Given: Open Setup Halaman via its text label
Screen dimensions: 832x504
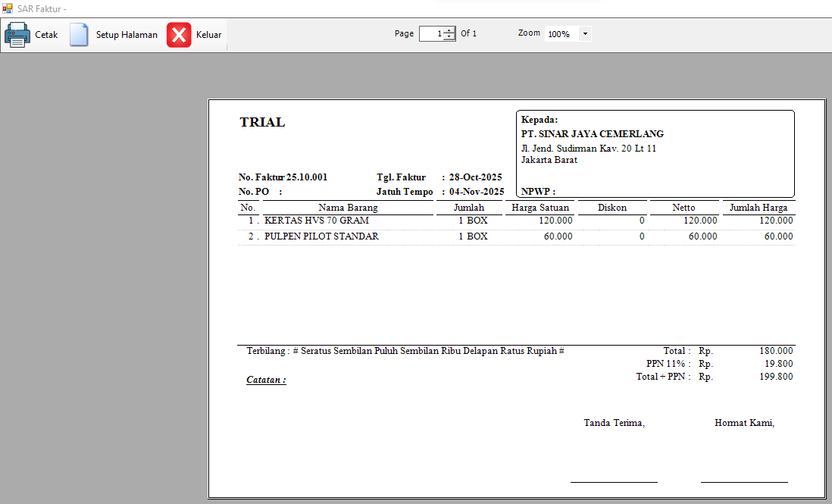Looking at the screenshot, I should tap(127, 35).
